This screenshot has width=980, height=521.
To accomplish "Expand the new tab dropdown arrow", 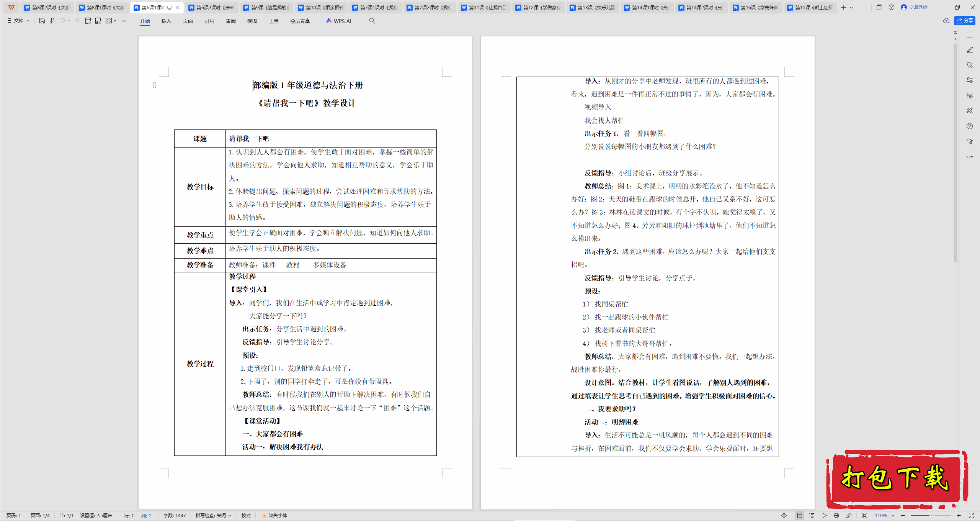I will click(851, 8).
